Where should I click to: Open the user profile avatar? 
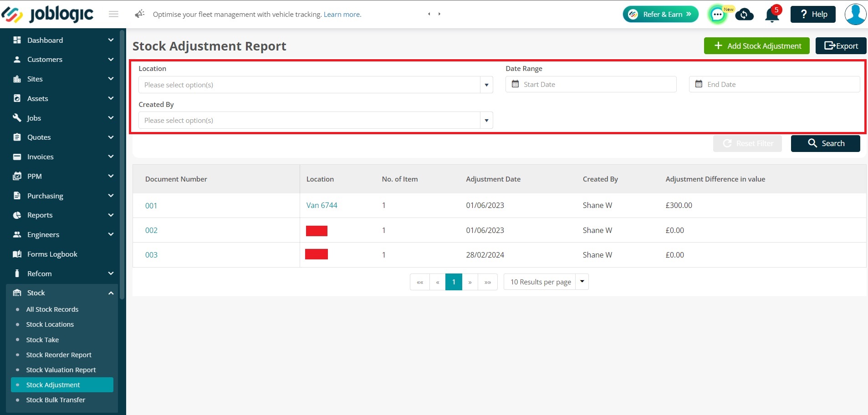855,14
